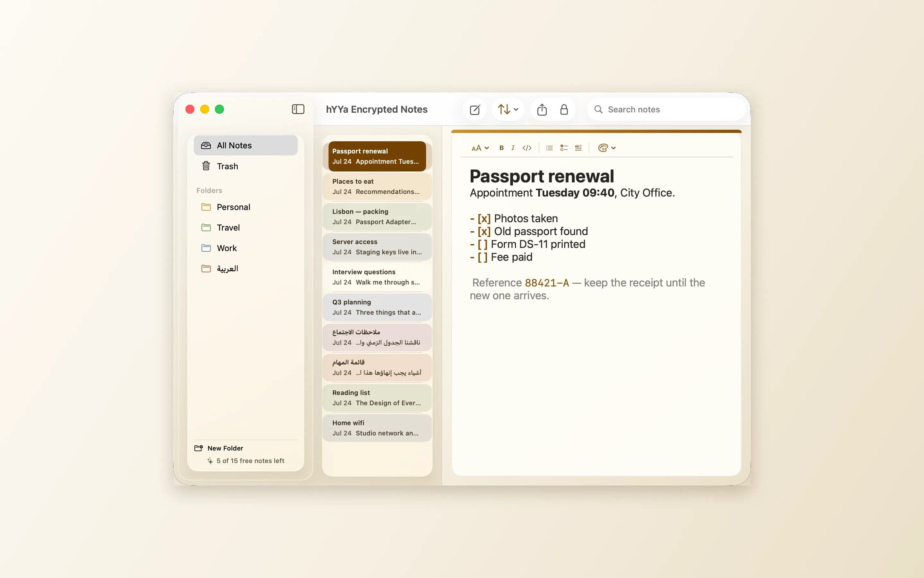Click the share note icon
Screen dimensions: 924x578
point(542,110)
